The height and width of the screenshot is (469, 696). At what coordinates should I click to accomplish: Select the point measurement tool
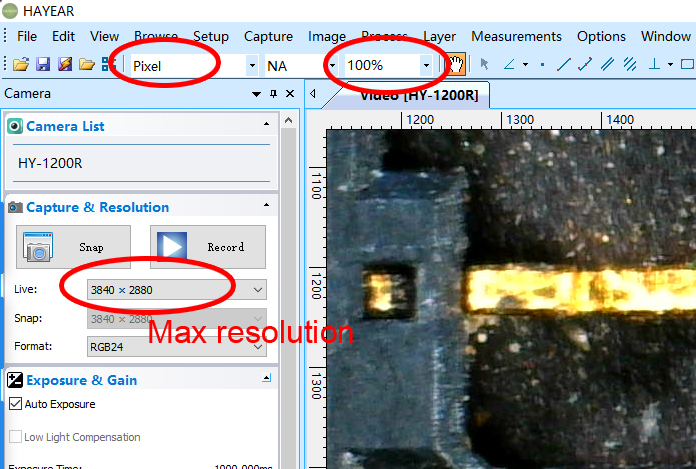click(x=542, y=65)
